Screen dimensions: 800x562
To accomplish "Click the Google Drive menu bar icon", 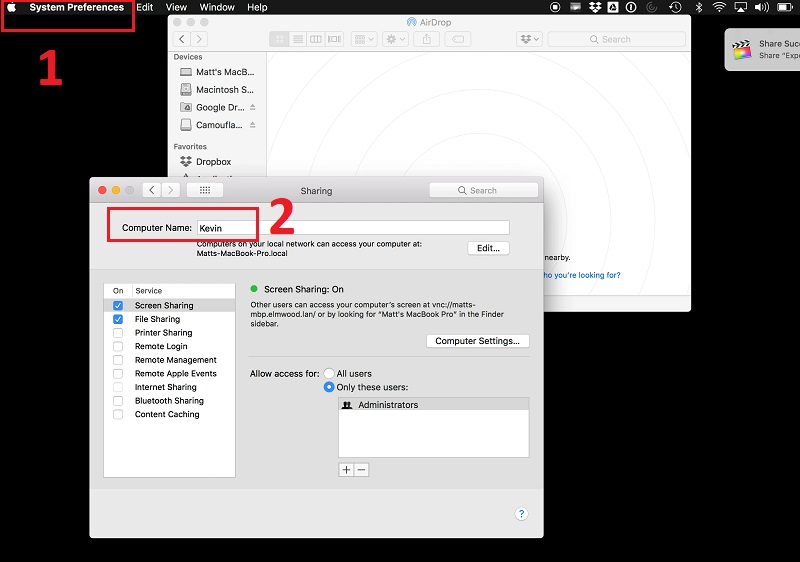I will pos(613,7).
